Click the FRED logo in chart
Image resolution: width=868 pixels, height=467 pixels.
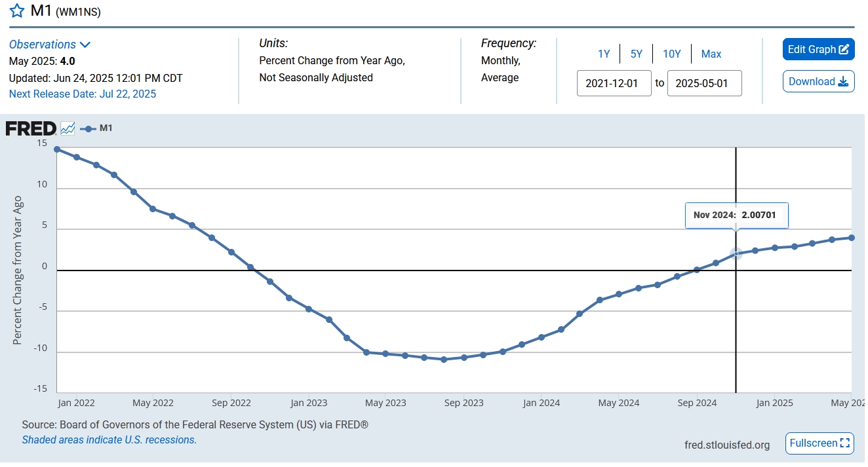31,128
